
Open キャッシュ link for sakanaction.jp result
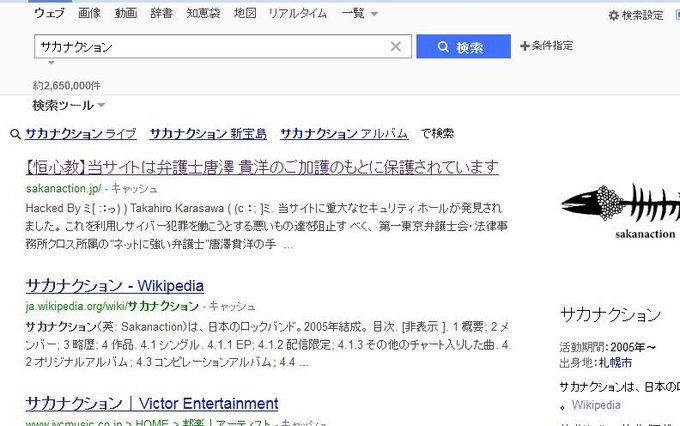(x=134, y=189)
